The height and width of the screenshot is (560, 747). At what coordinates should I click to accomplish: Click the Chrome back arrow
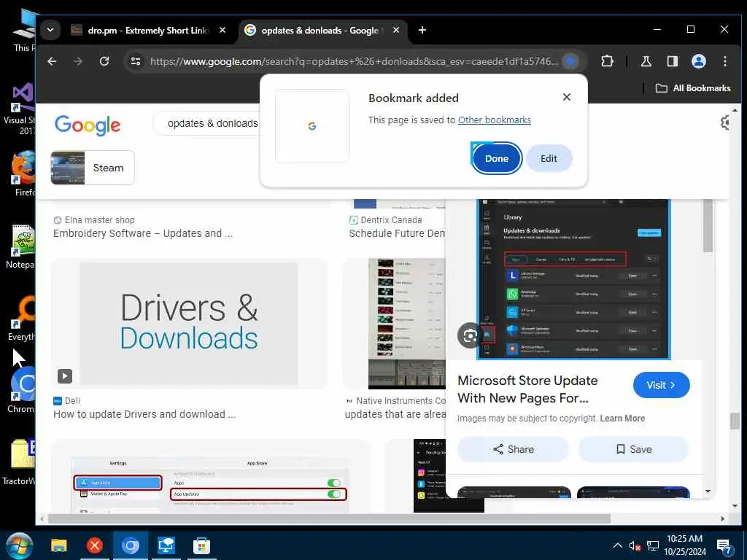[52, 61]
